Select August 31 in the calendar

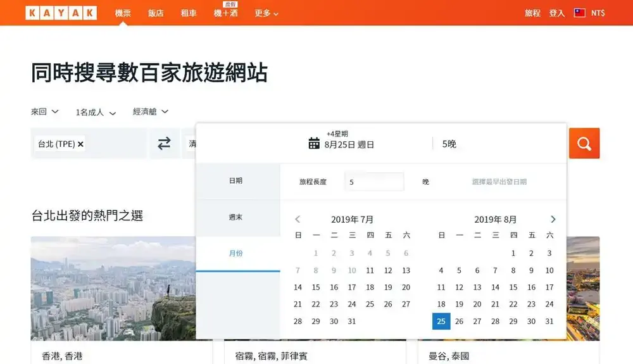tap(549, 321)
